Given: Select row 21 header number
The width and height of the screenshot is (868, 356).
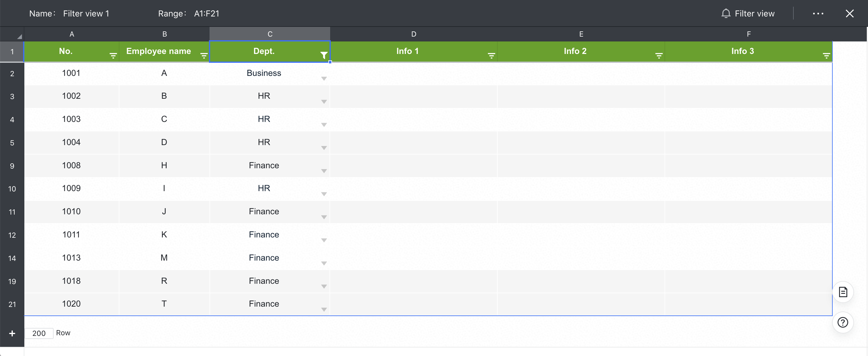Looking at the screenshot, I should [x=12, y=304].
